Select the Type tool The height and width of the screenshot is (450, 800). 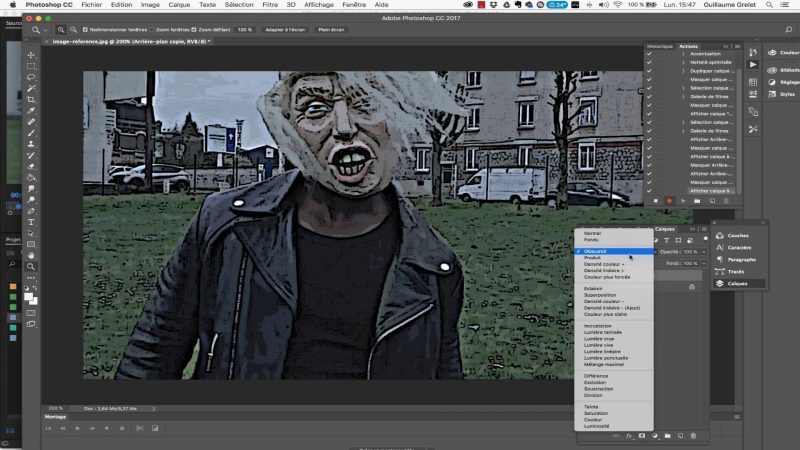[x=31, y=222]
